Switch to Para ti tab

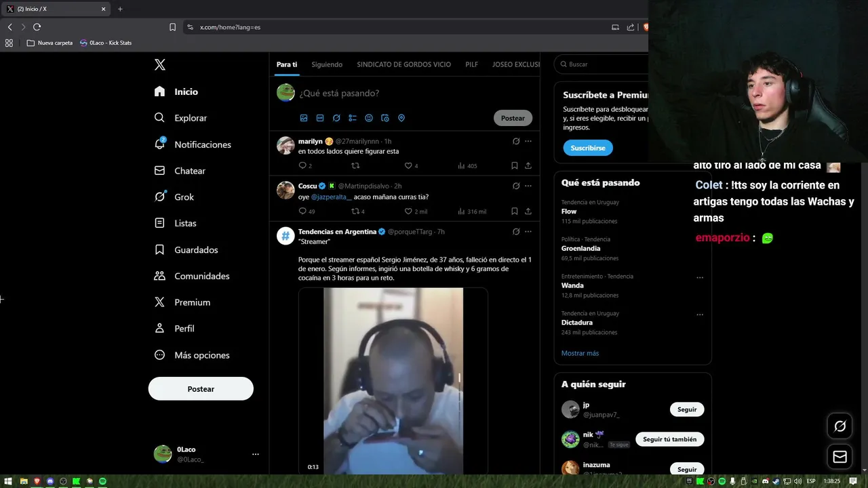[287, 64]
